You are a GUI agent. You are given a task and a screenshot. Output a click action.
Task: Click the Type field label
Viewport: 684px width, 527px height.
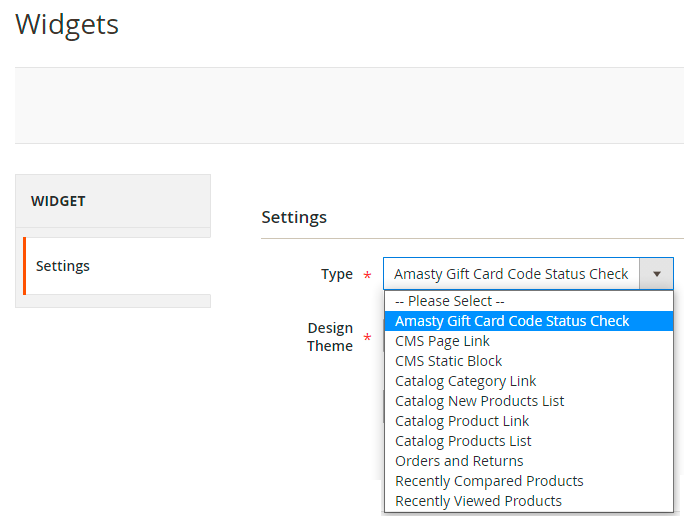(x=337, y=274)
